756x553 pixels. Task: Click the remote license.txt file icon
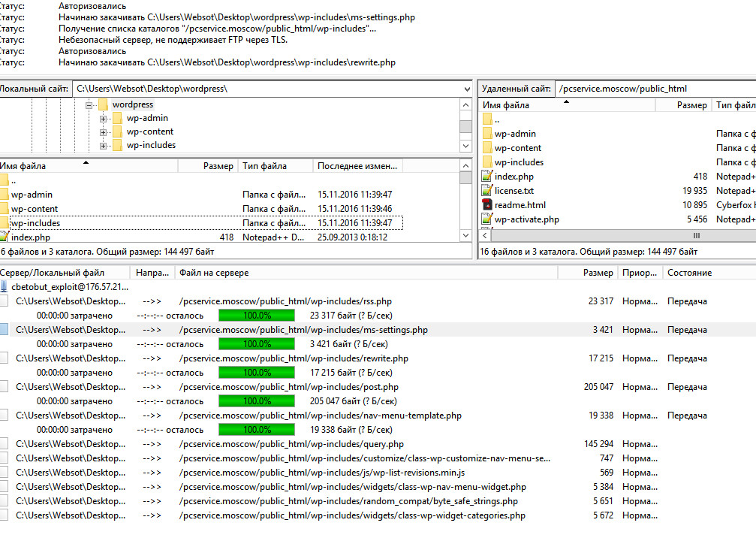[x=487, y=191]
